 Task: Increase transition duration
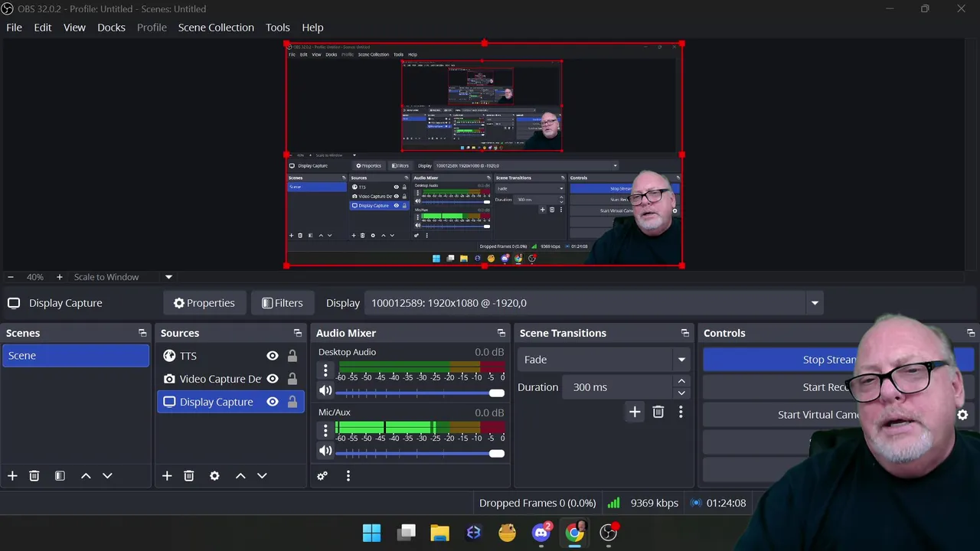[x=681, y=381]
